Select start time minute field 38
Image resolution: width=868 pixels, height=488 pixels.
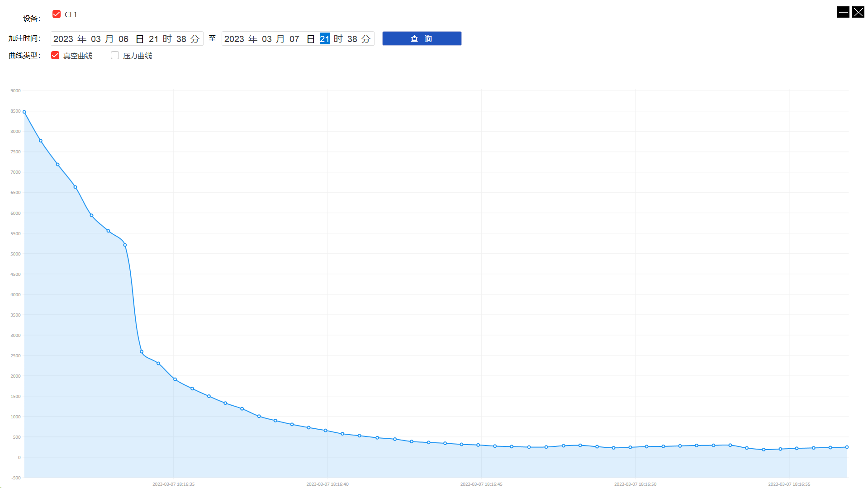(x=181, y=39)
